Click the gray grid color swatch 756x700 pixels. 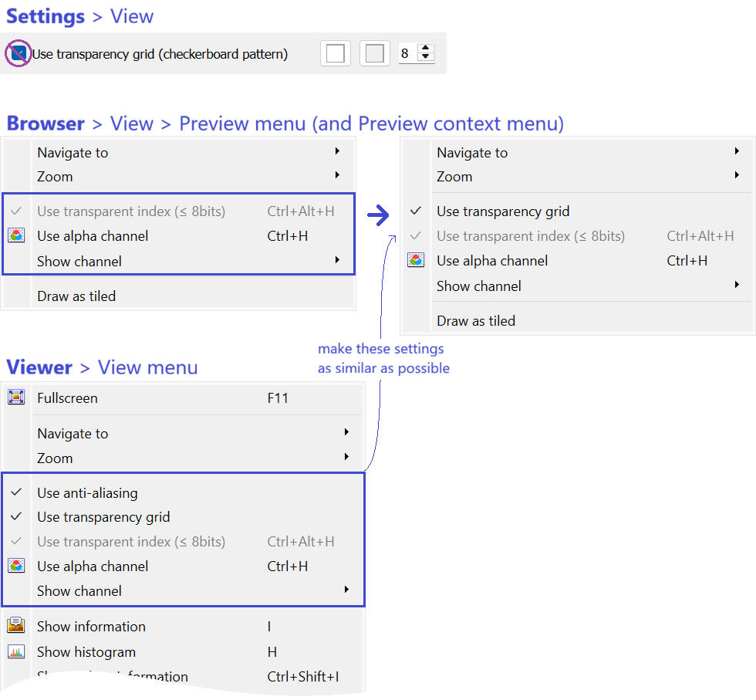coord(375,53)
